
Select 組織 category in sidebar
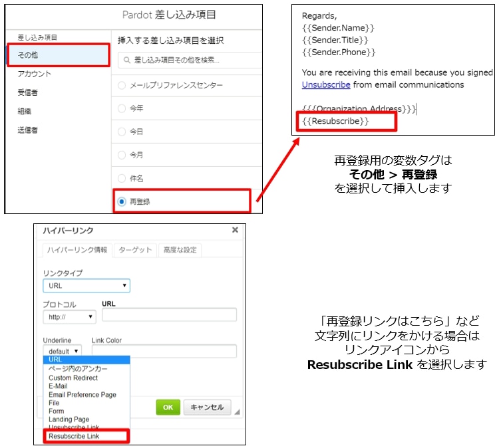(25, 111)
